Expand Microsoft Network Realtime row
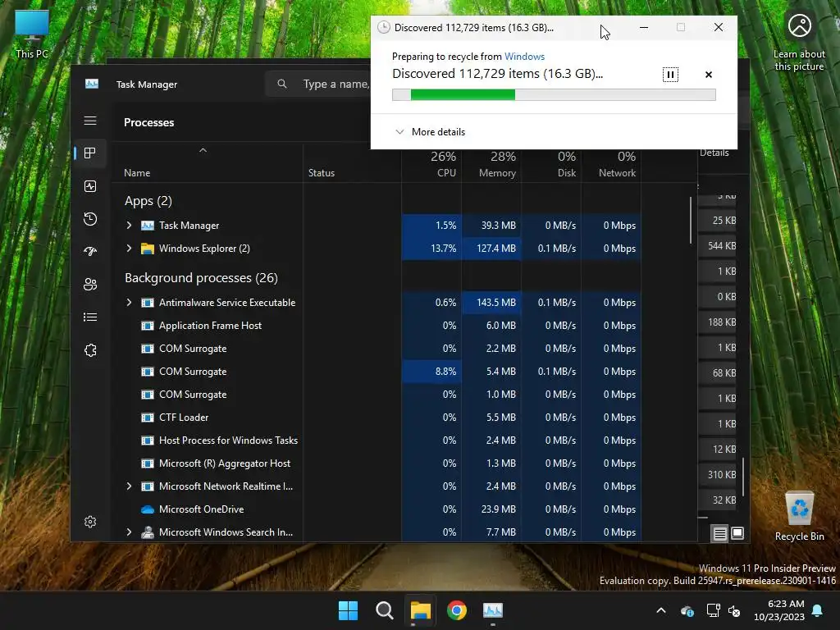 coord(129,486)
